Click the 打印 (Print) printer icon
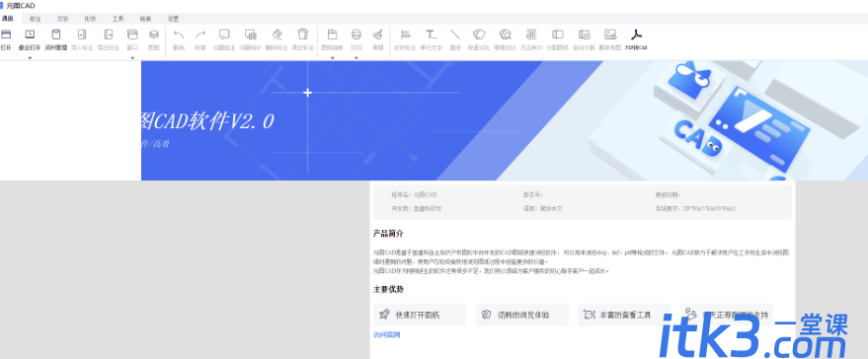 coord(356,35)
